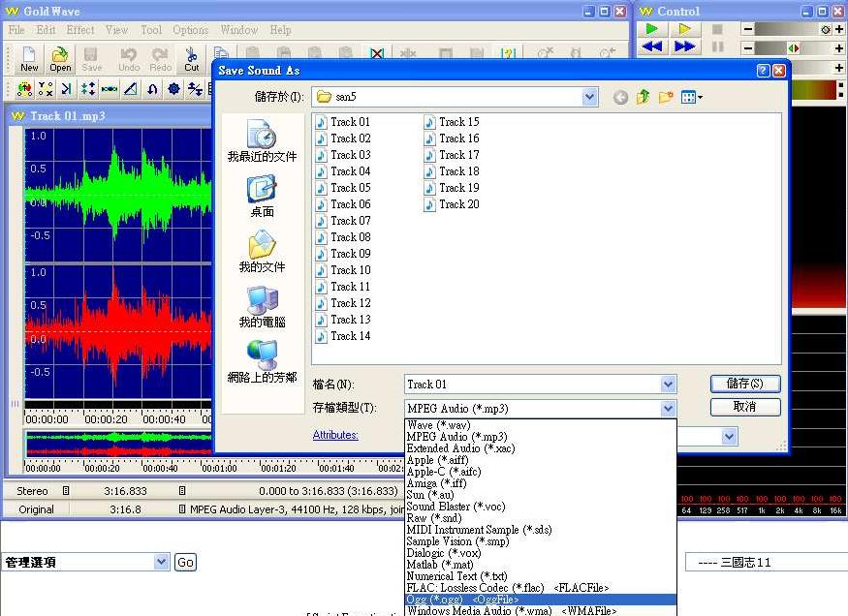Click the volume slider in Control window

(785, 29)
